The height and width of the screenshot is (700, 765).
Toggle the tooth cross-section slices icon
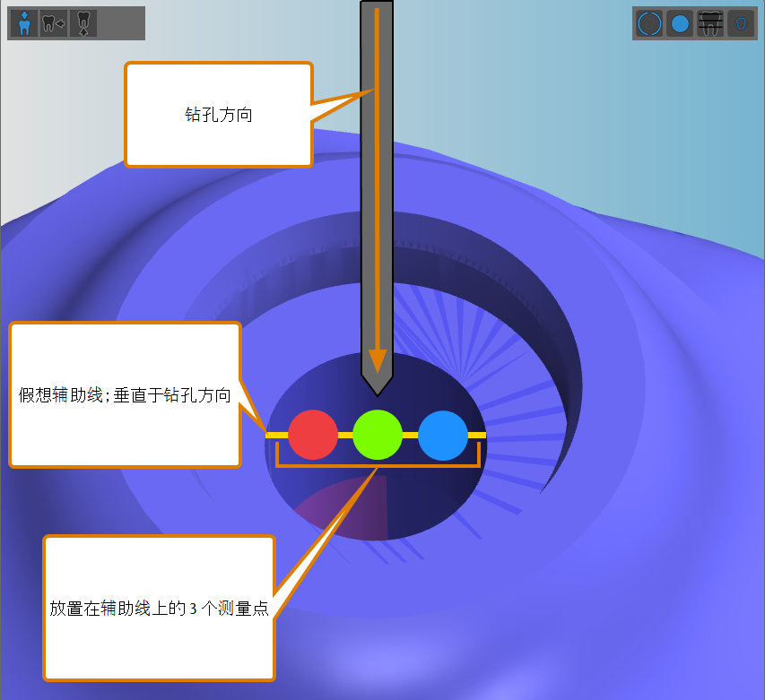(x=710, y=23)
